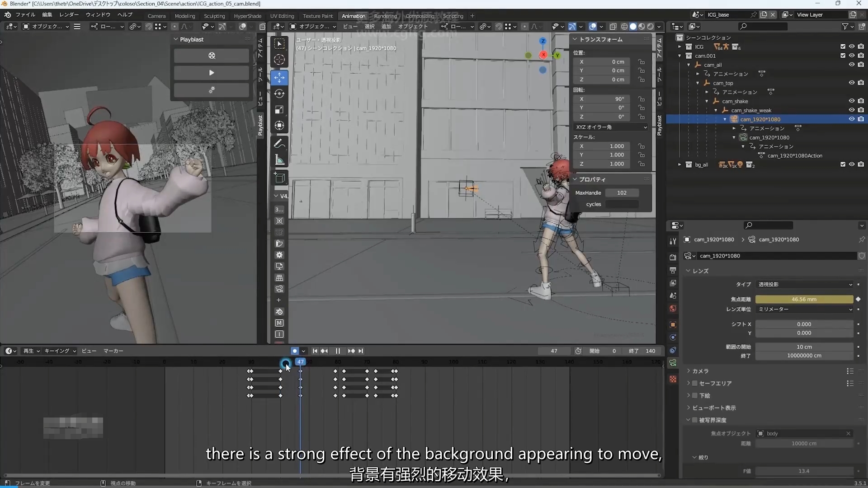This screenshot has width=868, height=488.
Task: Open the Output properties tab
Action: pyautogui.click(x=673, y=270)
